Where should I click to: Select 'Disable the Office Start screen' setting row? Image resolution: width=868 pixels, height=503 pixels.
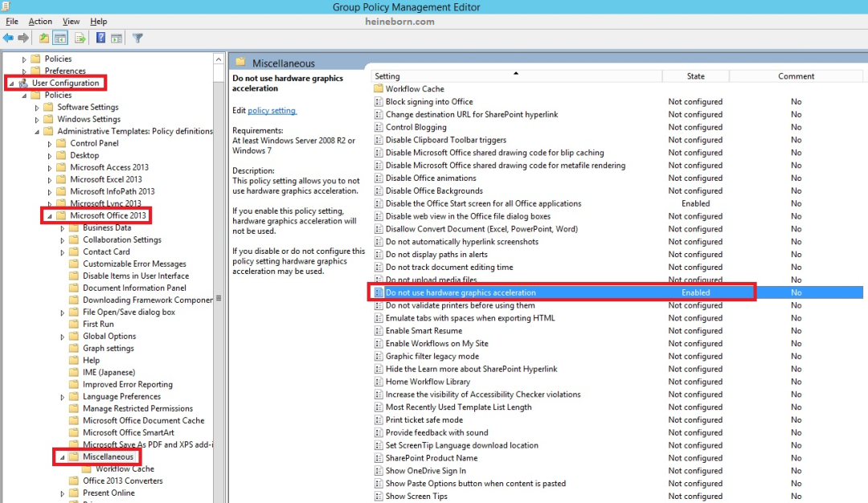[x=618, y=203]
